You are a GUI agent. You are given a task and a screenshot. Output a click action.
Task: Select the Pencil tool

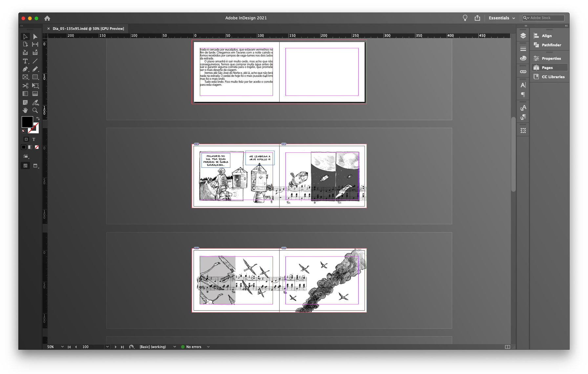35,69
